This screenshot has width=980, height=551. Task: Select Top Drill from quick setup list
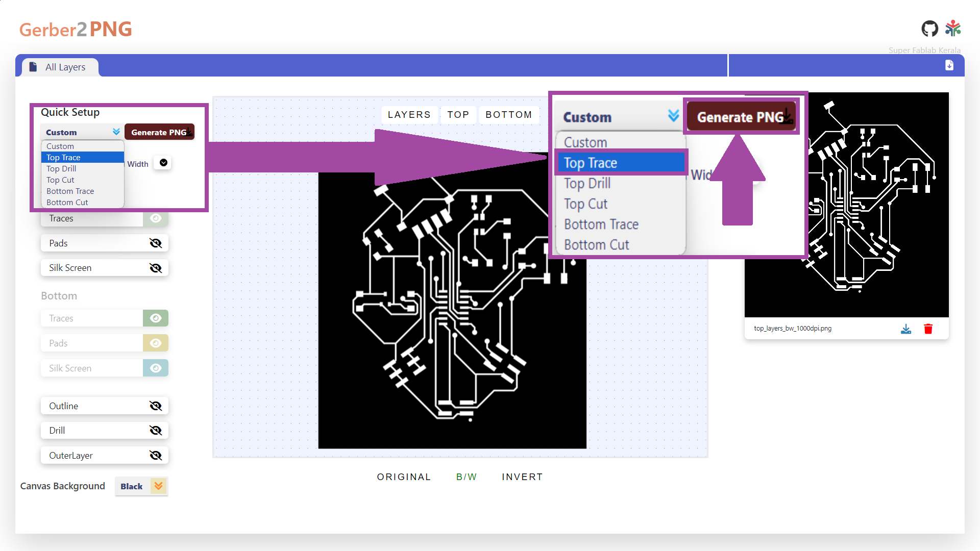(x=61, y=169)
